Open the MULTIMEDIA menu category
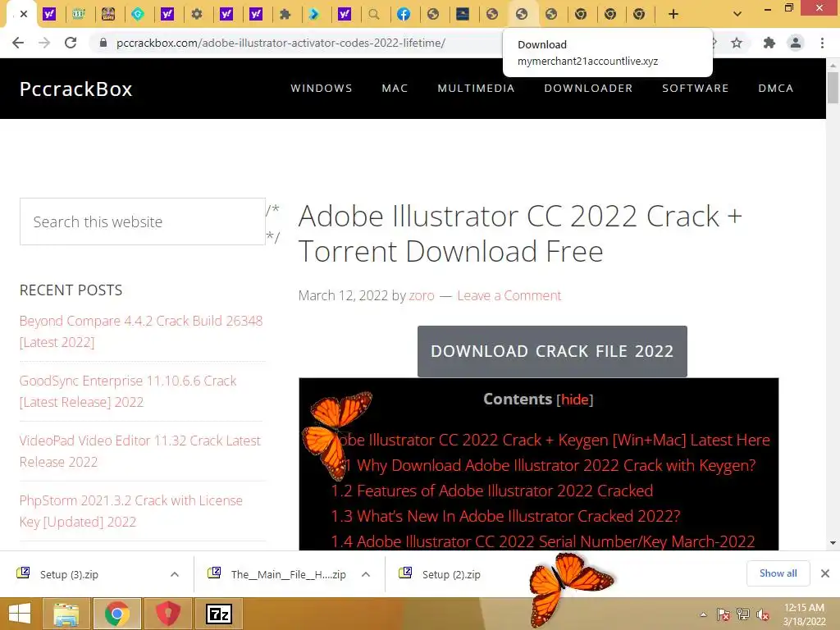Screen dimensions: 840x630 [x=477, y=89]
